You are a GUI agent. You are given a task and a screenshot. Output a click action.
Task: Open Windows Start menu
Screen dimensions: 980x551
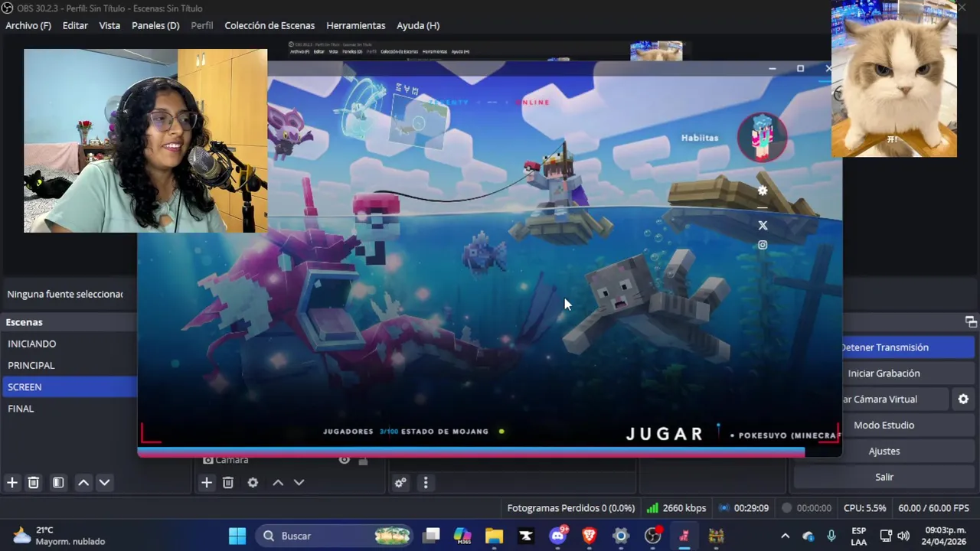(237, 536)
